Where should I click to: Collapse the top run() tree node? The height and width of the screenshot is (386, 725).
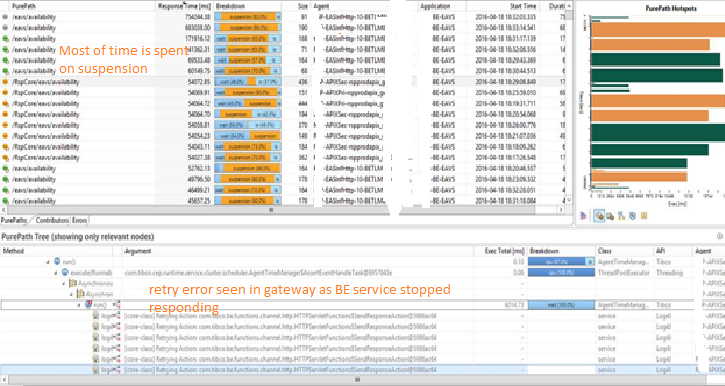click(x=48, y=262)
